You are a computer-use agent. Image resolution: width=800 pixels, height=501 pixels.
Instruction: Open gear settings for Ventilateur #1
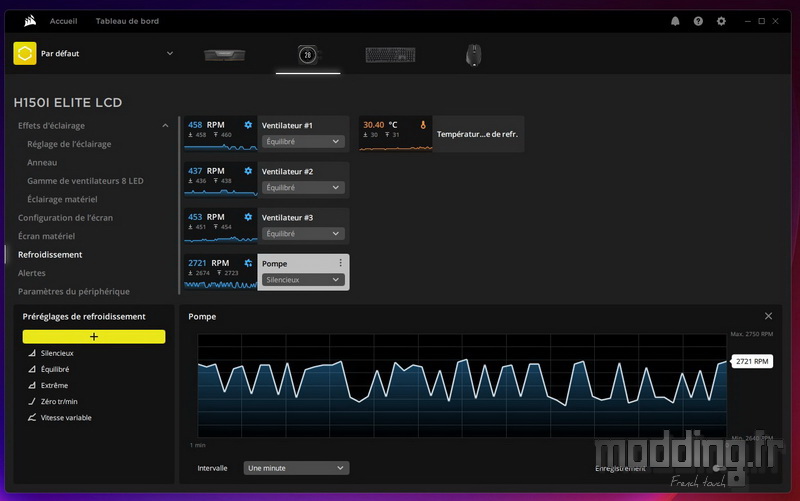248,124
